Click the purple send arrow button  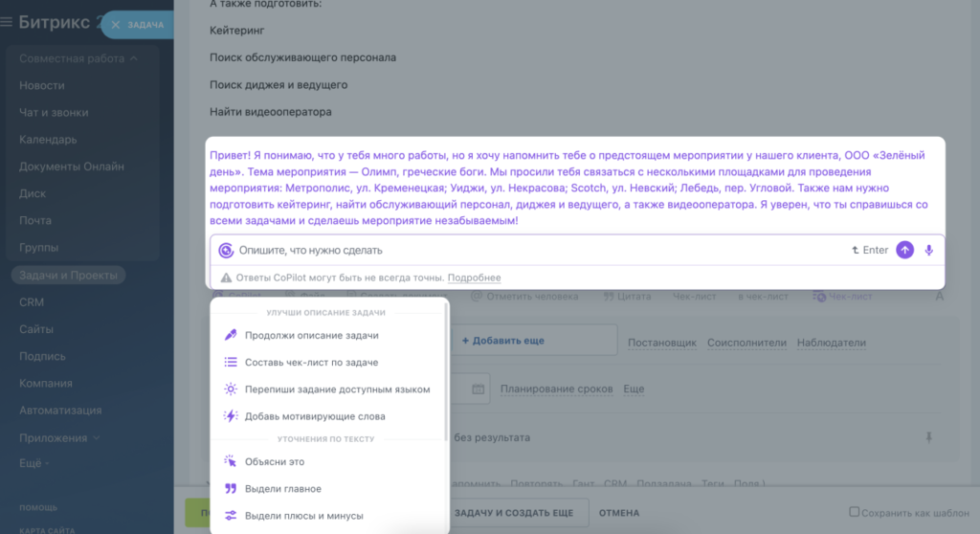pos(904,250)
